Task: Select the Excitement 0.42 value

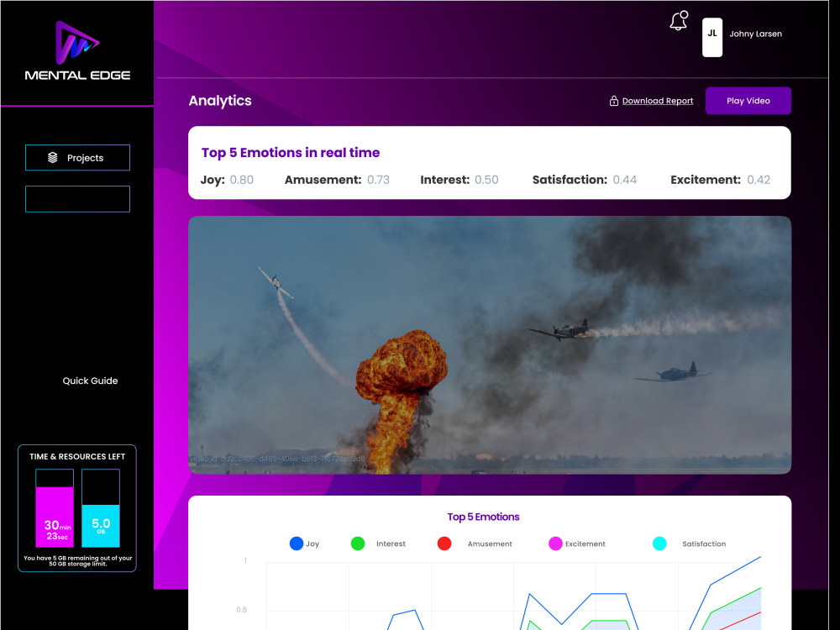Action: click(x=759, y=180)
